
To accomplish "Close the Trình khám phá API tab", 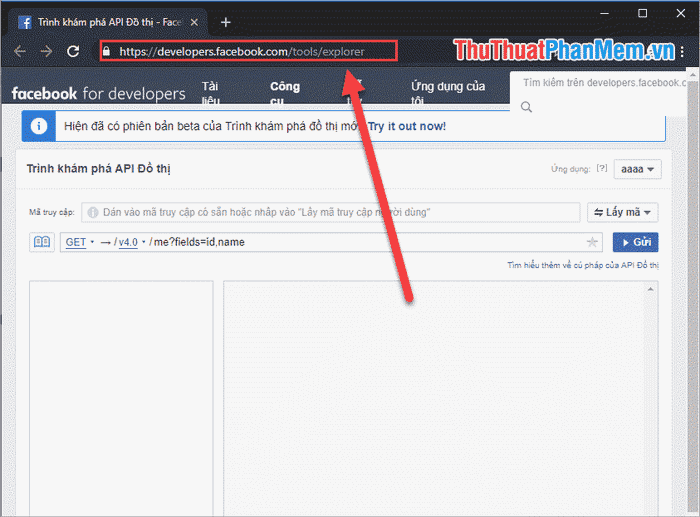I will pos(194,22).
